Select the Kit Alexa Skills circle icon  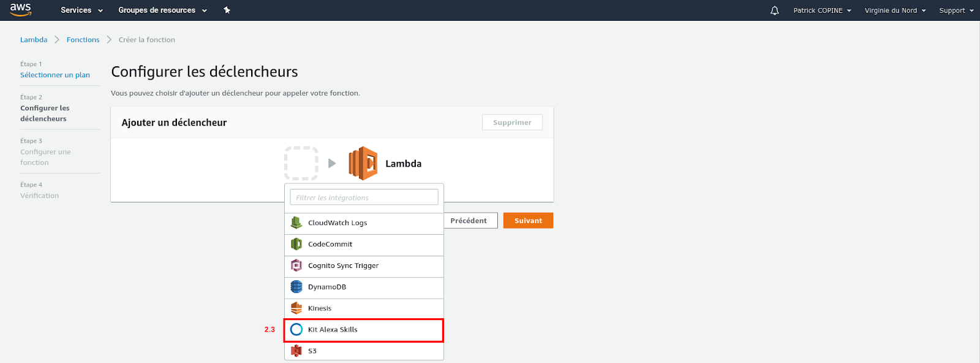[x=296, y=329]
